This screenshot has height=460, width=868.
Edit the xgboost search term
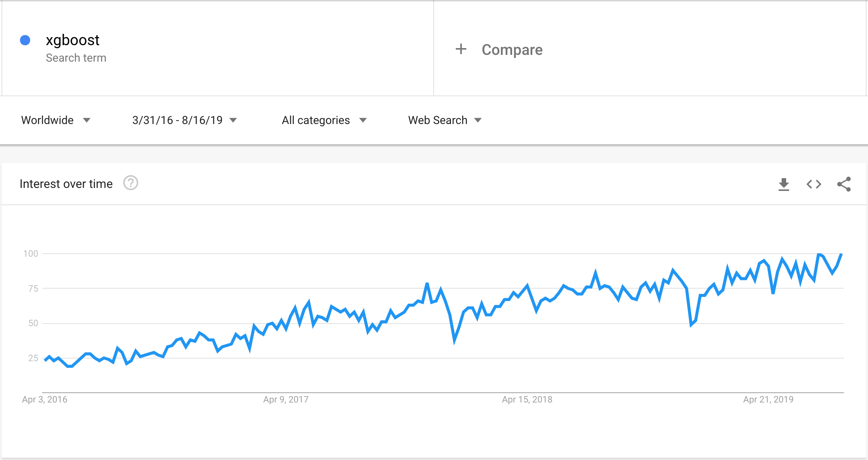click(72, 40)
